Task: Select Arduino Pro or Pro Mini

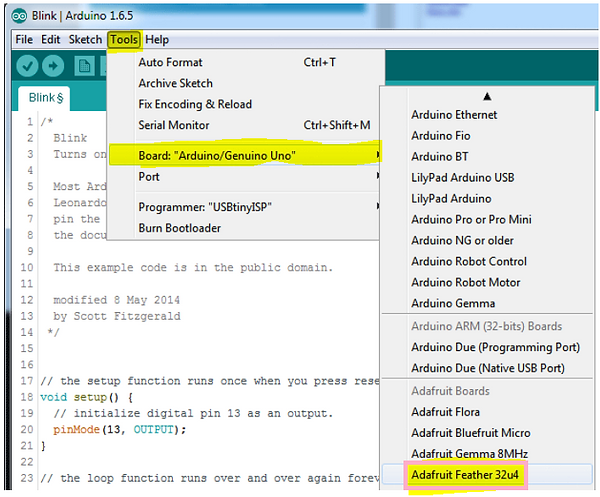Action: click(487, 219)
